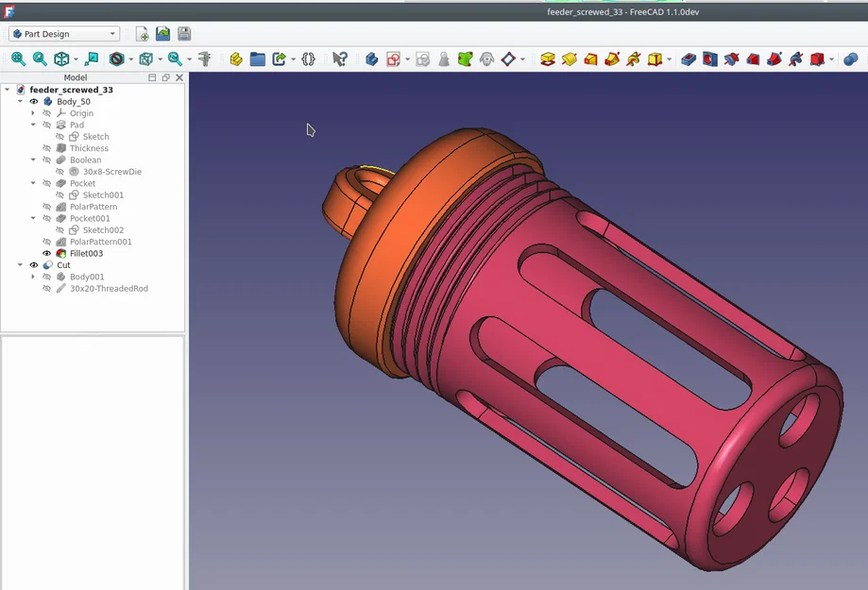The image size is (868, 590).
Task: Open dropdown arrow beside subtractive primitive cube
Action: (831, 59)
